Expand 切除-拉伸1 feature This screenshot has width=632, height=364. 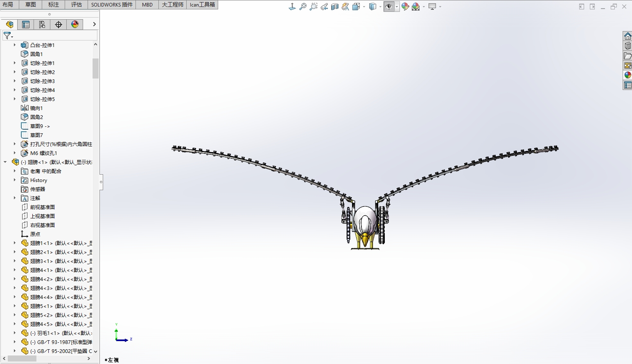15,63
